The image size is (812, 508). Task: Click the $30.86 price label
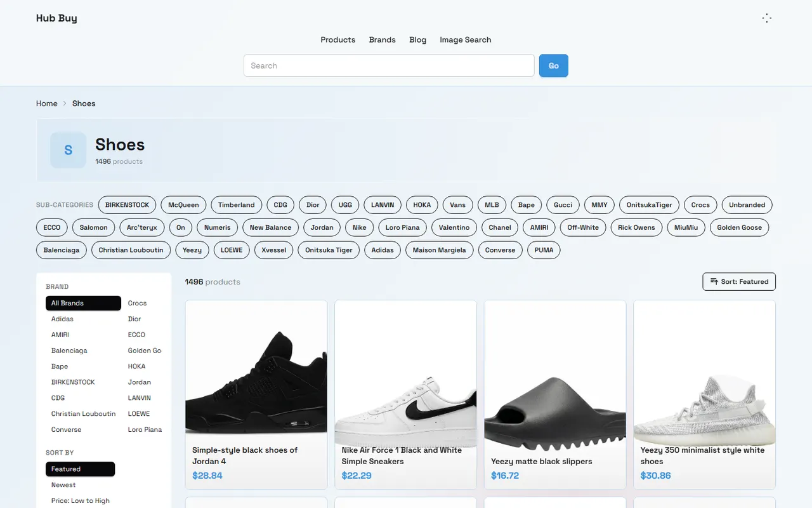coord(655,476)
